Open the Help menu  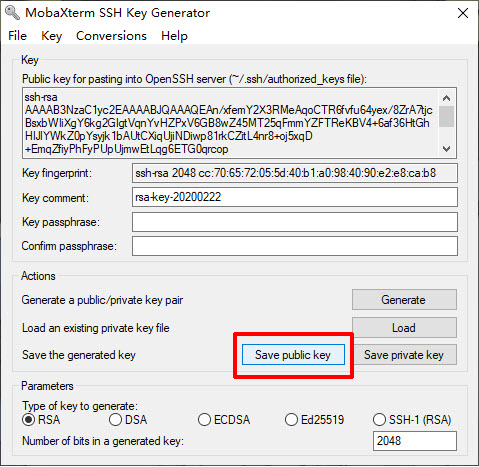point(174,36)
